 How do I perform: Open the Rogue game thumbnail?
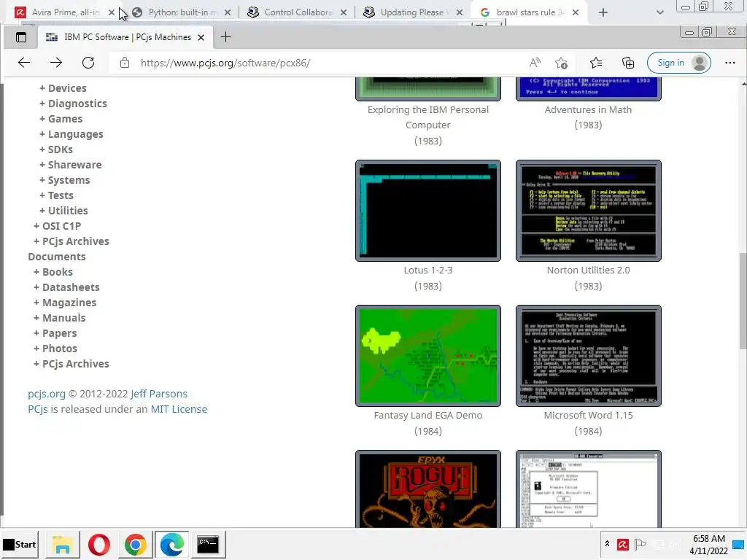427,489
